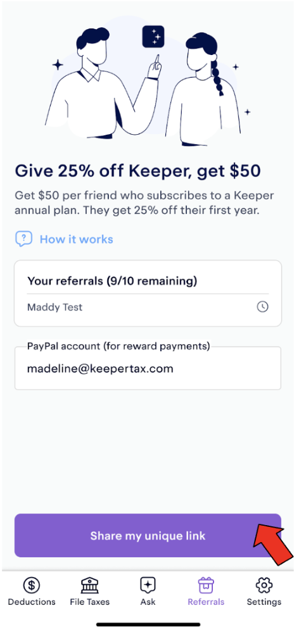
Task: Tap the two friends illustration
Action: click(x=148, y=82)
